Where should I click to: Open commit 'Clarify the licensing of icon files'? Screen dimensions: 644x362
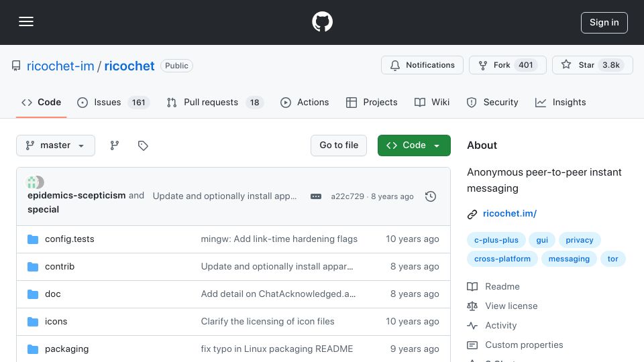pyautogui.click(x=268, y=321)
